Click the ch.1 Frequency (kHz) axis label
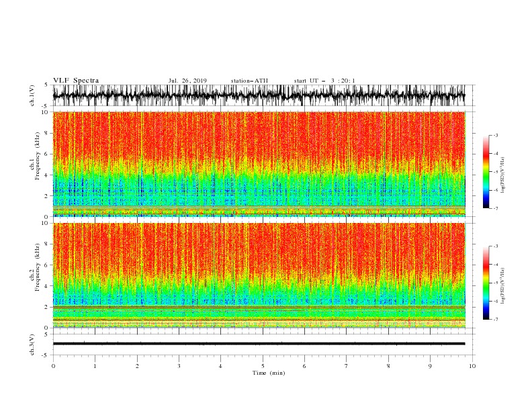Image resolution: width=532 pixels, height=411 pixels. click(x=34, y=156)
